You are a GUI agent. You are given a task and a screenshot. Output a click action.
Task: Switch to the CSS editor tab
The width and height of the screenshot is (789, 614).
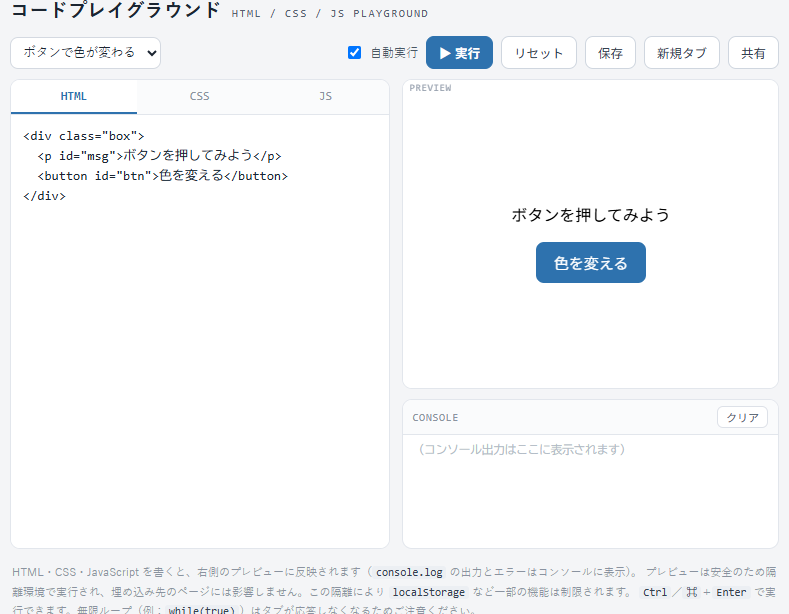coord(200,97)
